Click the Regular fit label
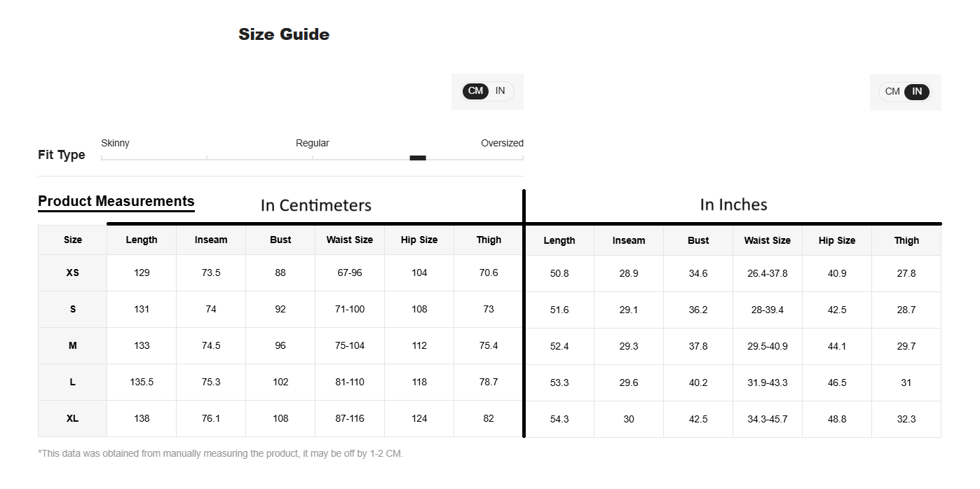Image resolution: width=980 pixels, height=489 pixels. (x=312, y=143)
